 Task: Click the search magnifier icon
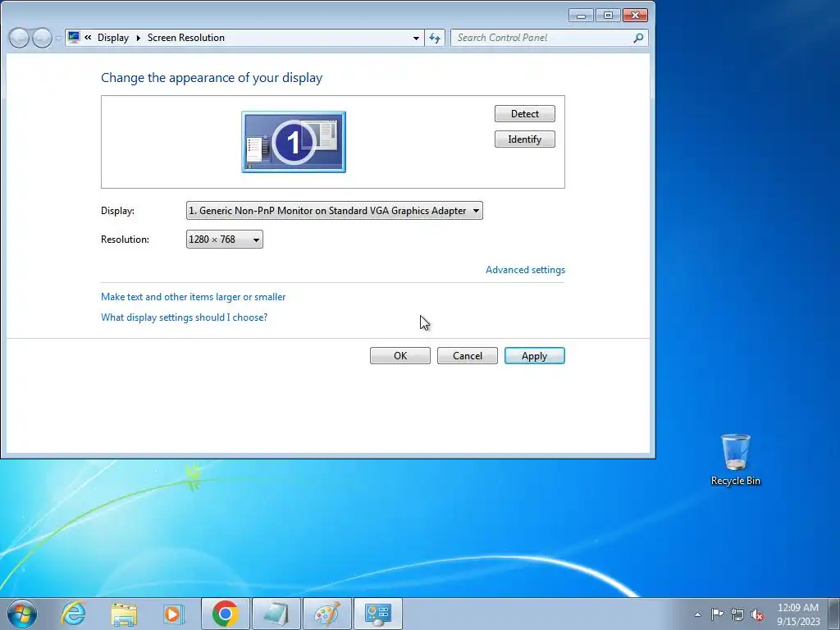coord(638,38)
